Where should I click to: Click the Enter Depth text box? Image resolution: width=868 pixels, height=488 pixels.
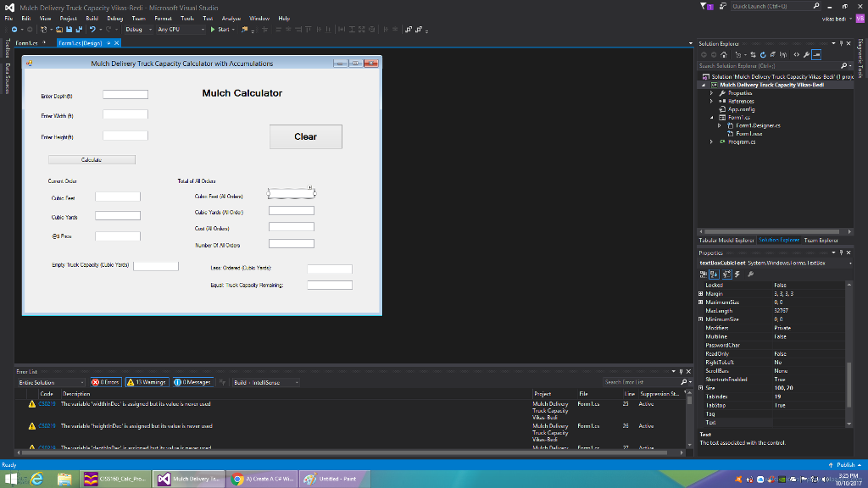click(x=125, y=94)
